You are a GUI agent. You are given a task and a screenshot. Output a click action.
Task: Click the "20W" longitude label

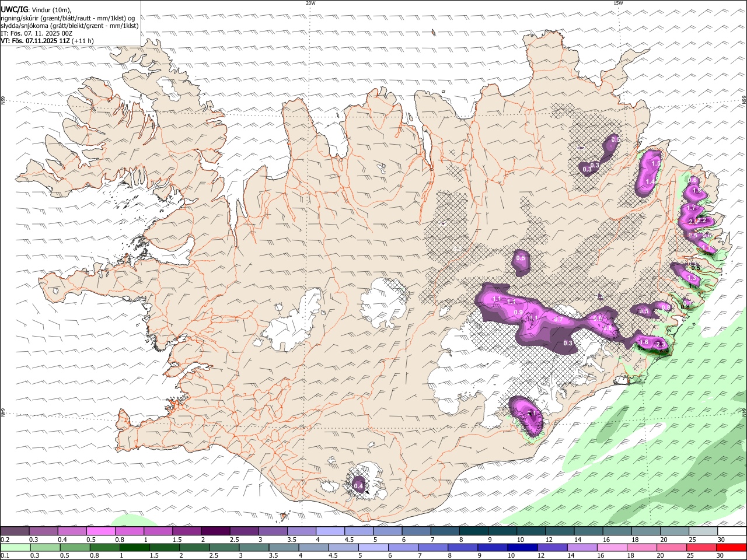(310, 3)
